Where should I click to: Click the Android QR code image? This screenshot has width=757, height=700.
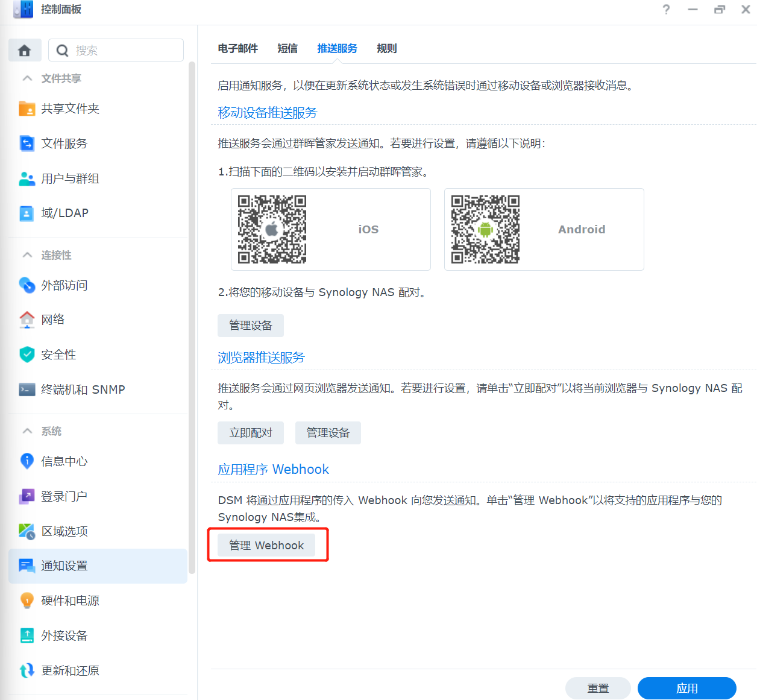click(485, 229)
